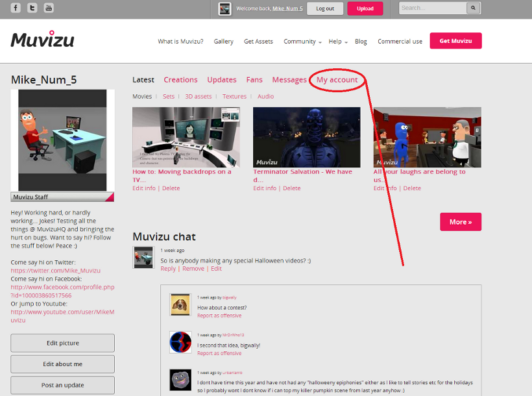Viewport: 532px width, 396px height.
Task: Click the Post an update button
Action: pos(62,385)
